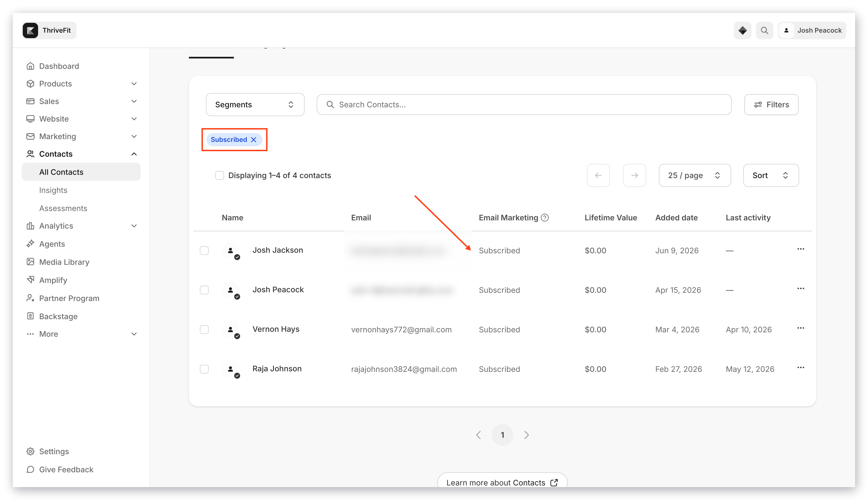This screenshot has width=868, height=500.
Task: Open more options for Raja Johnson
Action: [x=800, y=367]
